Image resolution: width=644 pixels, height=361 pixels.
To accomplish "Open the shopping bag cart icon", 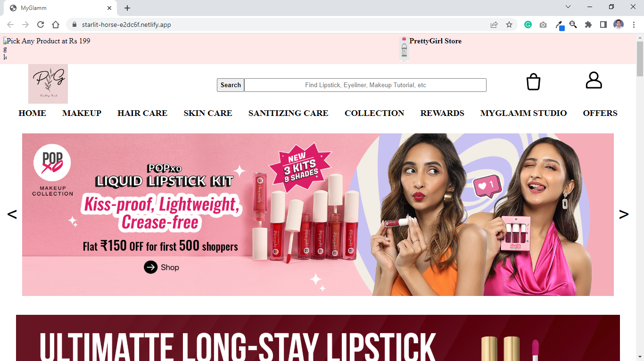I will [x=533, y=82].
